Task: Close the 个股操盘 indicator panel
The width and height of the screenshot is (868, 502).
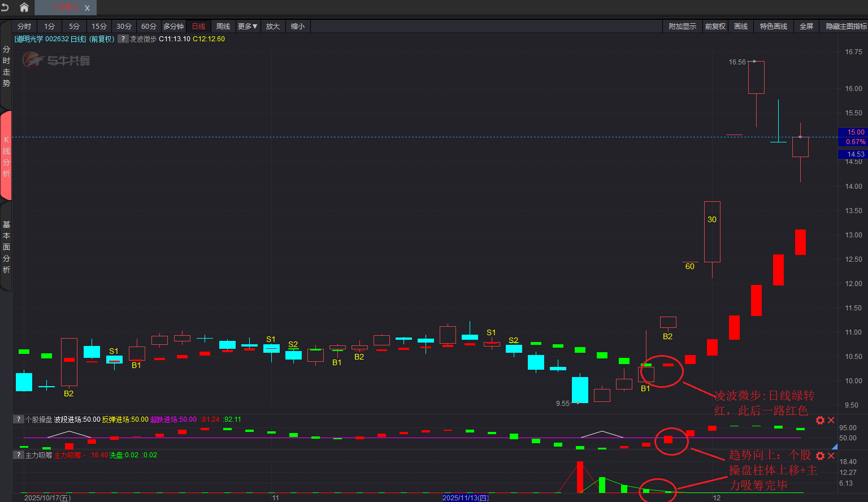Action: 831,420
